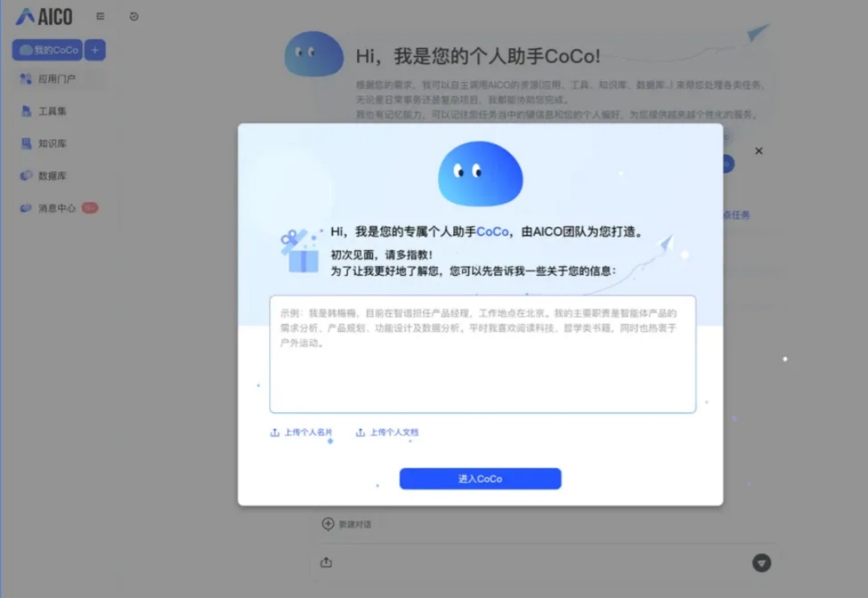This screenshot has height=598, width=868.
Task: Click the gift box icon in the dialog
Action: (300, 251)
